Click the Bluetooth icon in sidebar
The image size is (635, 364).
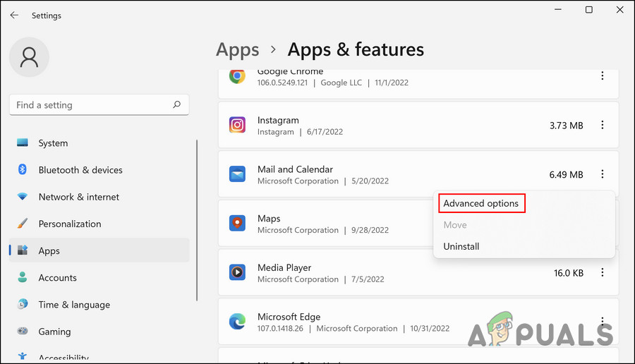23,169
